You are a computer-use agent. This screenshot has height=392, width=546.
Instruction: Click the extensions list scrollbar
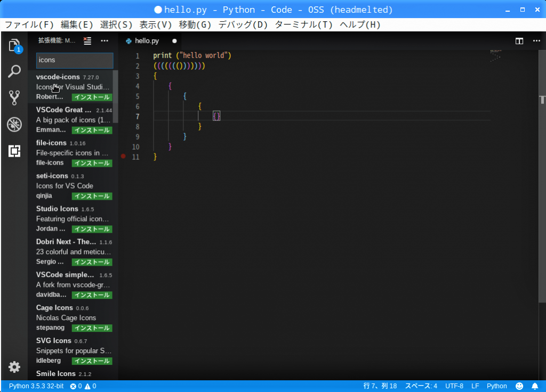click(116, 97)
